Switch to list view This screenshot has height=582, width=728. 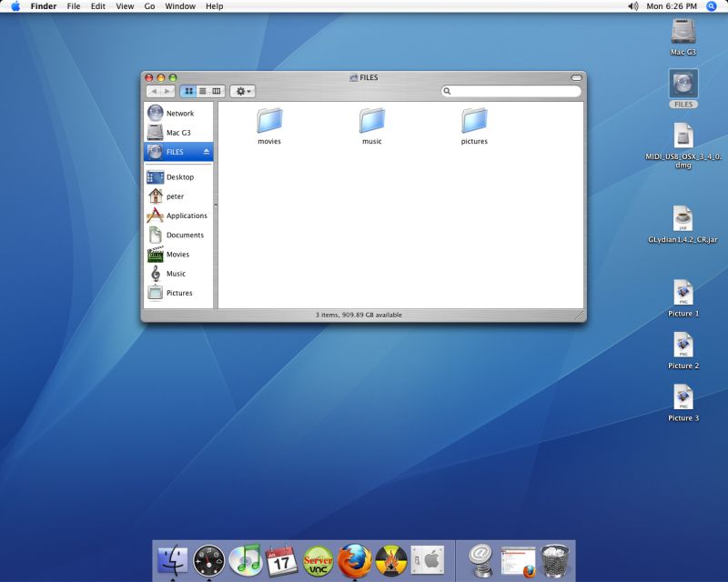(x=202, y=92)
